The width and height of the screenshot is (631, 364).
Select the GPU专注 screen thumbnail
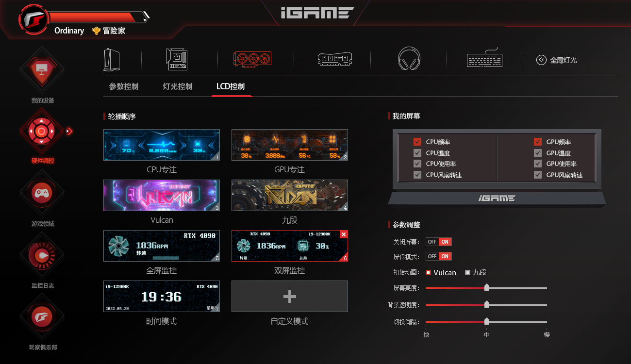click(x=290, y=145)
